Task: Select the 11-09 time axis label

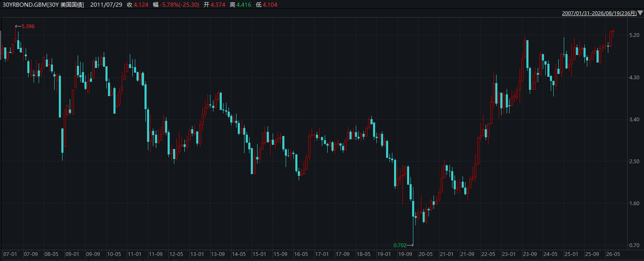Action: (x=155, y=254)
